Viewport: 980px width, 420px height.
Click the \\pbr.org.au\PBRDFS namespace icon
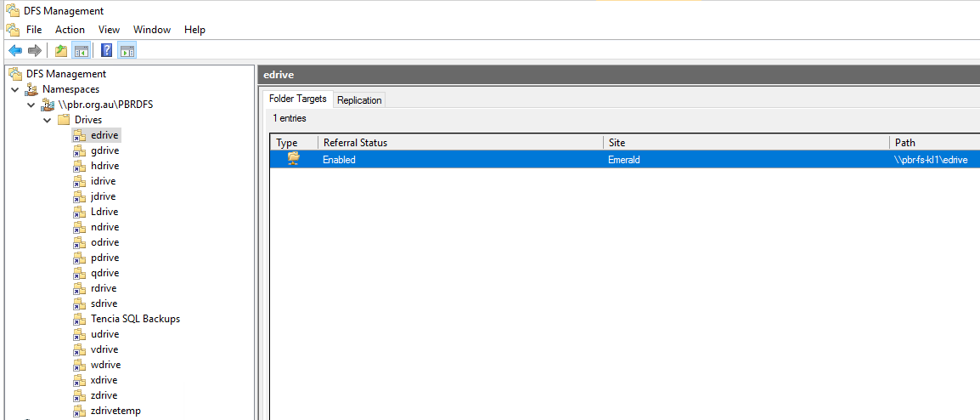[48, 105]
